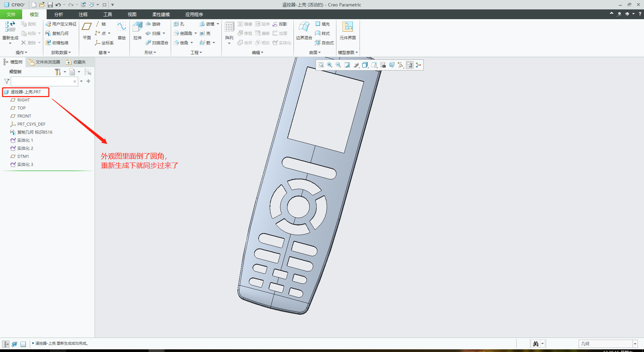Click model tree settings (hammer) icon
This screenshot has width=644, height=352.
(58, 72)
